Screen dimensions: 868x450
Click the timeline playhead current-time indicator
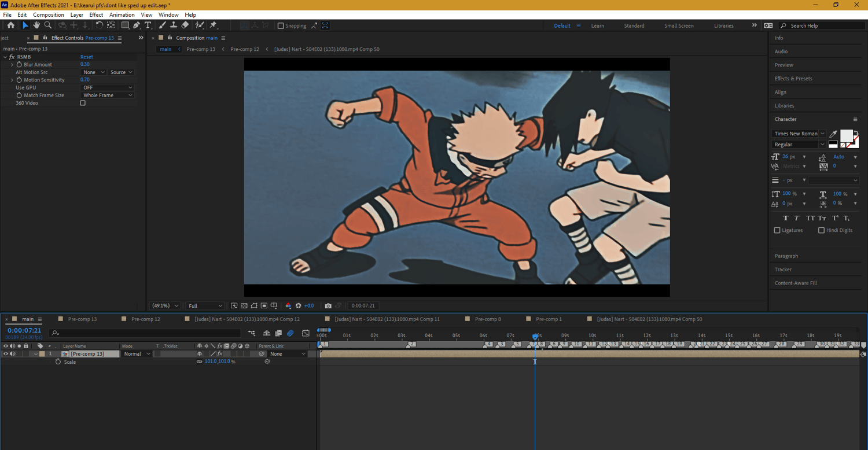535,336
